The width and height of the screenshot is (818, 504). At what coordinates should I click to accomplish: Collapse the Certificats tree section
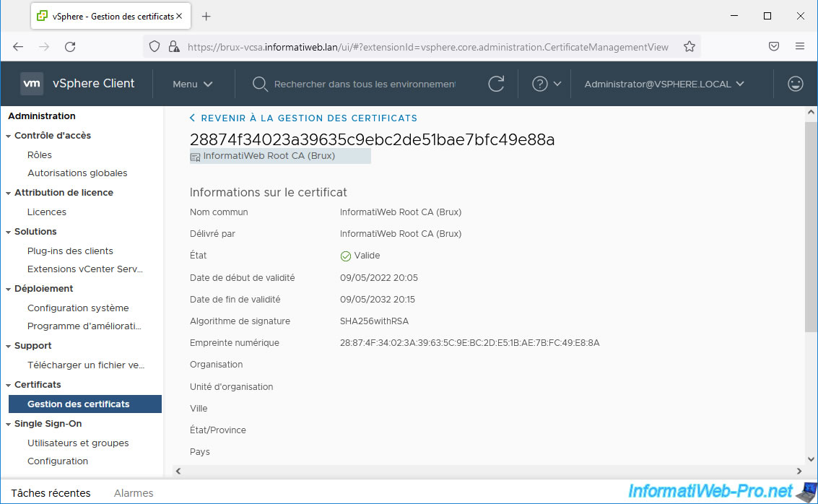coord(8,385)
